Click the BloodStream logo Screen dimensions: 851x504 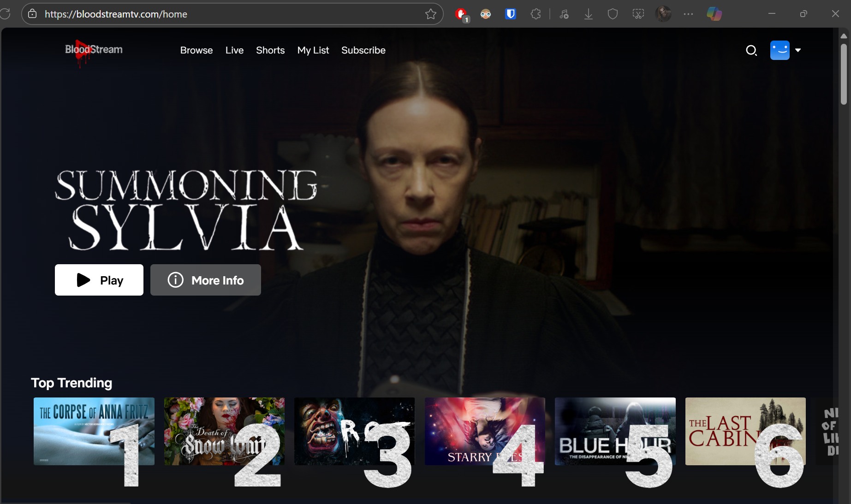tap(94, 51)
